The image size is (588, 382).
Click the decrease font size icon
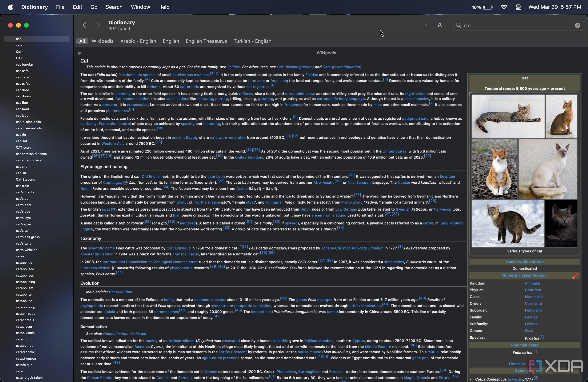click(426, 25)
